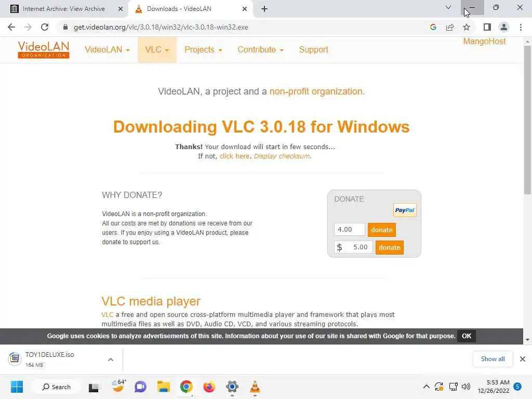Open the non-profit organization link
Image resolution: width=532 pixels, height=399 pixels.
[x=316, y=91]
